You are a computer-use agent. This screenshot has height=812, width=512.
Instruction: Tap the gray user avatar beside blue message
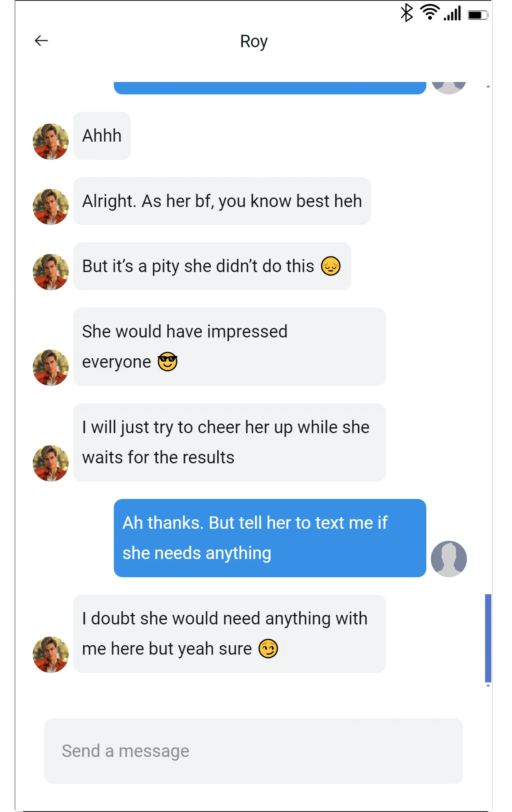[449, 559]
